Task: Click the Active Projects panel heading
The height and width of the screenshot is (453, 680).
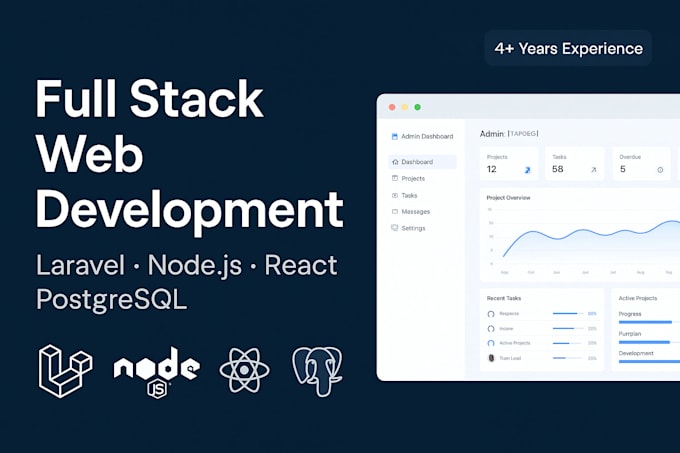Action: [638, 298]
